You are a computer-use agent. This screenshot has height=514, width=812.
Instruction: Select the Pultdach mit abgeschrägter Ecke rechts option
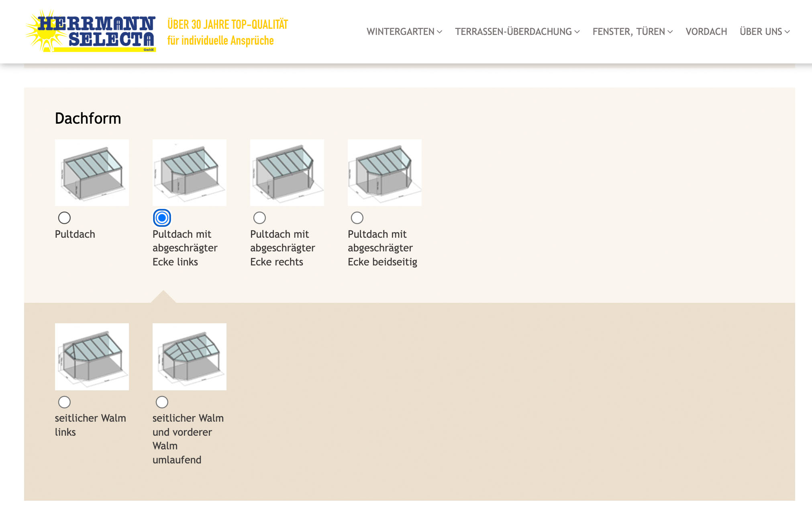(260, 217)
